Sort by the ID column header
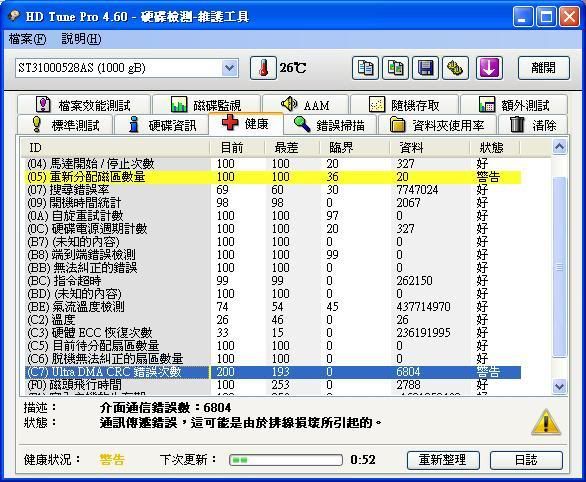 (x=115, y=147)
